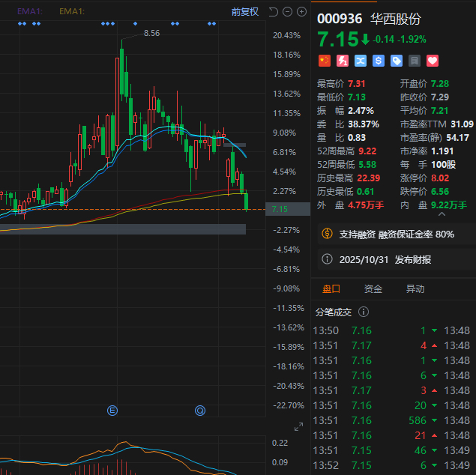The image size is (476, 475).
Task: Click the 市净率 1.191 value
Action: pyautogui.click(x=442, y=151)
